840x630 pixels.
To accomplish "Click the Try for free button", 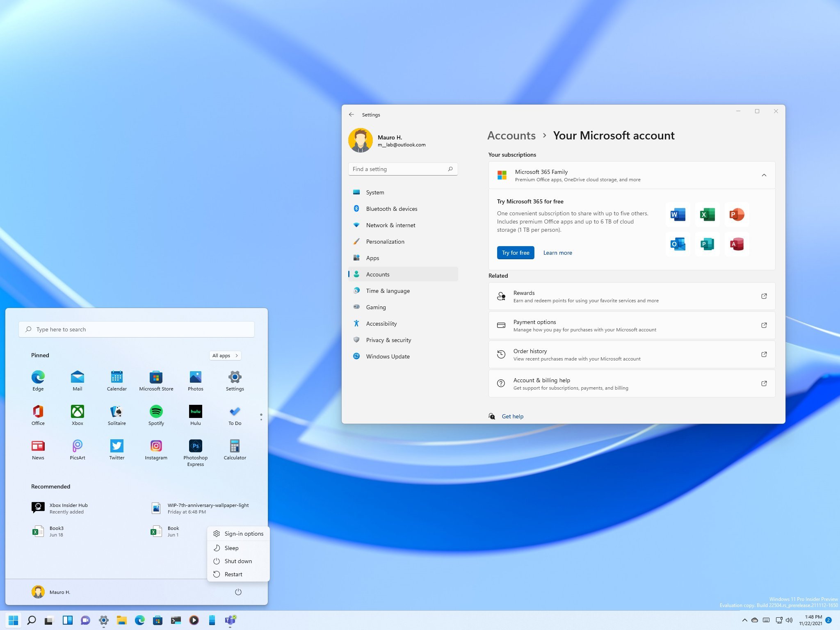I will [x=516, y=253].
